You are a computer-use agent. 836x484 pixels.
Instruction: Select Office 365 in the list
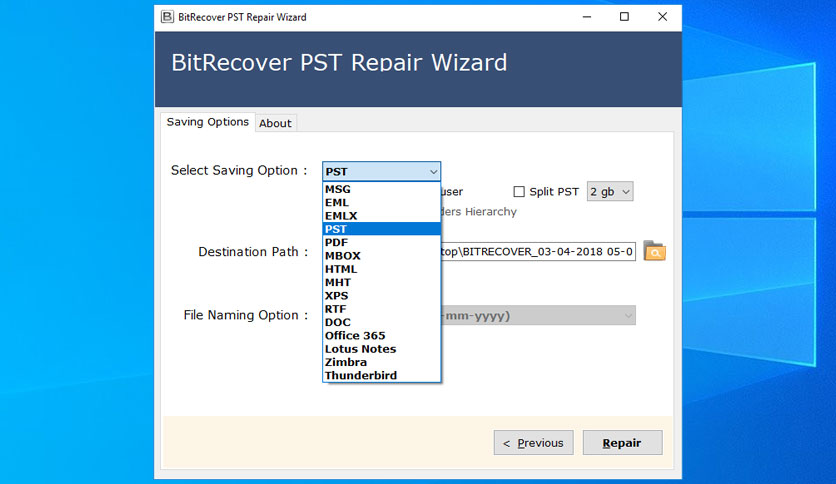click(381, 335)
